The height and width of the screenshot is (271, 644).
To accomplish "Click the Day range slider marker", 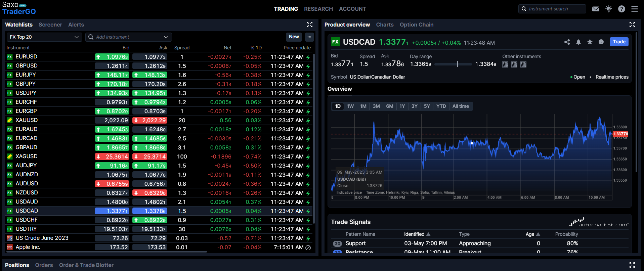I will [458, 64].
